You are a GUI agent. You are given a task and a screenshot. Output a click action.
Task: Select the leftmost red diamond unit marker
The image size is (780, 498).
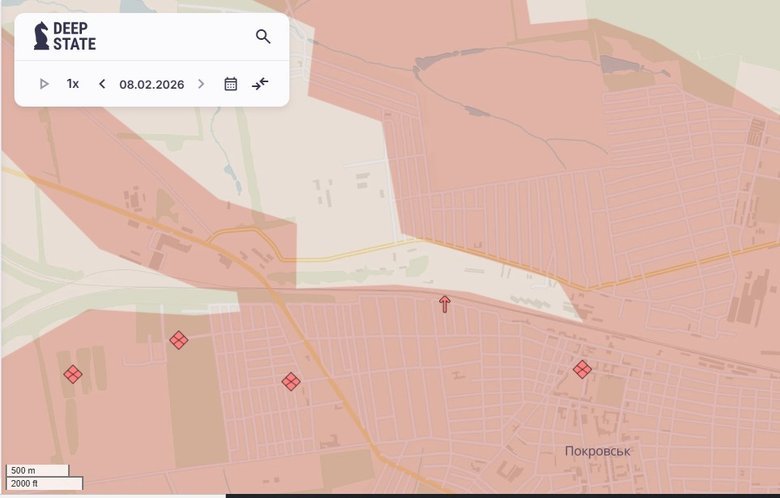pos(73,374)
